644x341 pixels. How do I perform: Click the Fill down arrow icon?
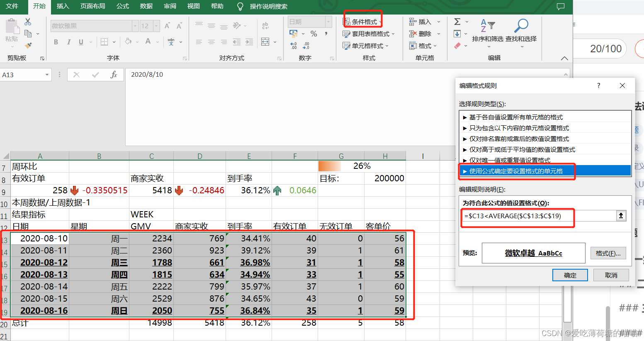(457, 34)
